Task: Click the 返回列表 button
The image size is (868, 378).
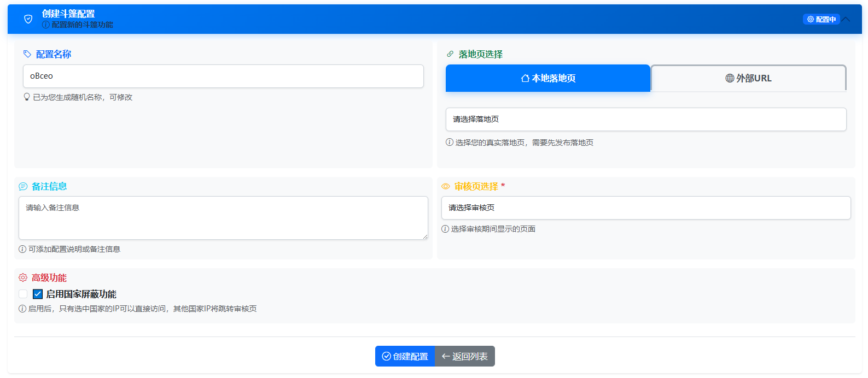Action: point(465,356)
